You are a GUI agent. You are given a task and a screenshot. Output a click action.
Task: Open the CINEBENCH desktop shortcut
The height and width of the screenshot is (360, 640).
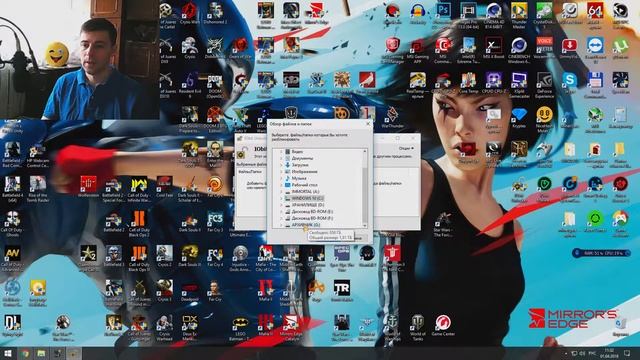(519, 50)
